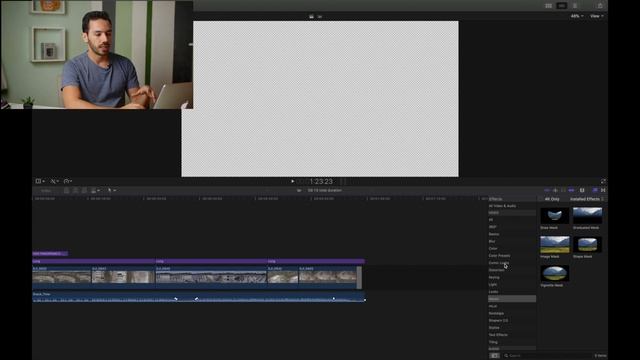Select the Image Mask effect thumbnail

pos(554,244)
